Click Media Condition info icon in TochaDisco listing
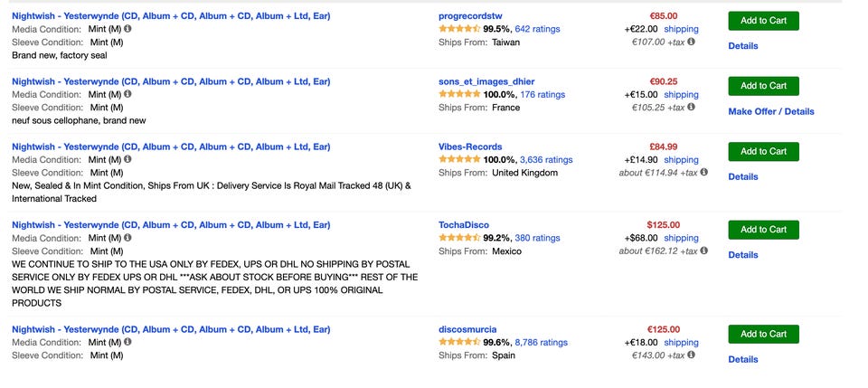 pos(127,238)
